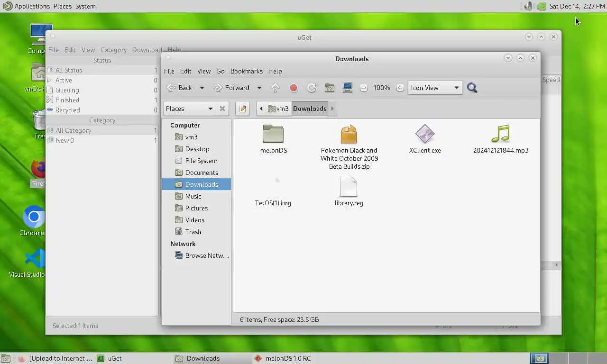This screenshot has width=607, height=364.
Task: Select Downloads in the sidebar
Action: pyautogui.click(x=196, y=184)
